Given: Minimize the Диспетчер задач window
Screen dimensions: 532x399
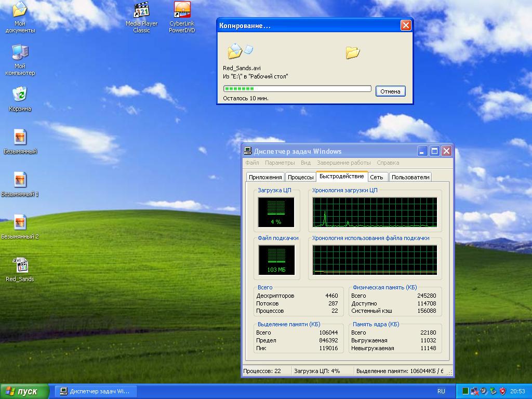Looking at the screenshot, I should click(x=422, y=151).
